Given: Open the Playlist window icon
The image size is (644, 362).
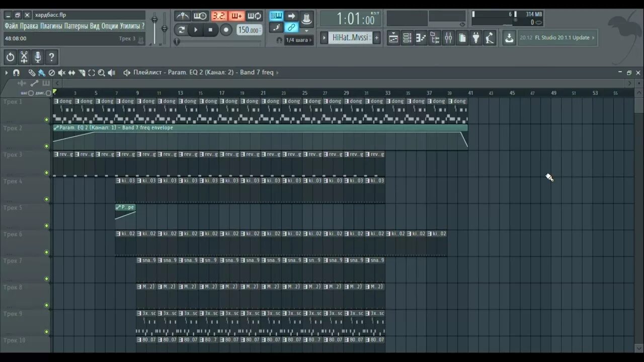Looking at the screenshot, I should point(393,38).
